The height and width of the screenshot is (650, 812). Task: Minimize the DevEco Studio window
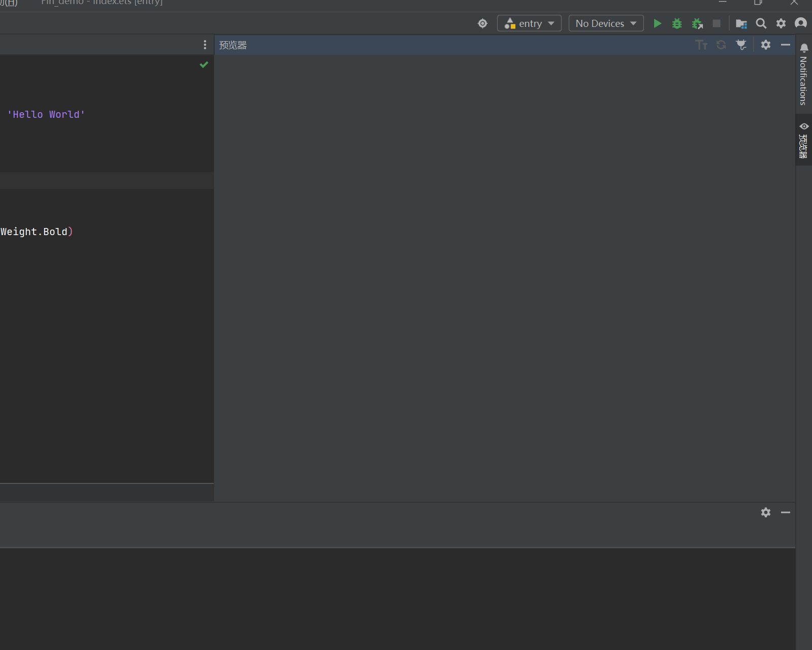click(723, 2)
